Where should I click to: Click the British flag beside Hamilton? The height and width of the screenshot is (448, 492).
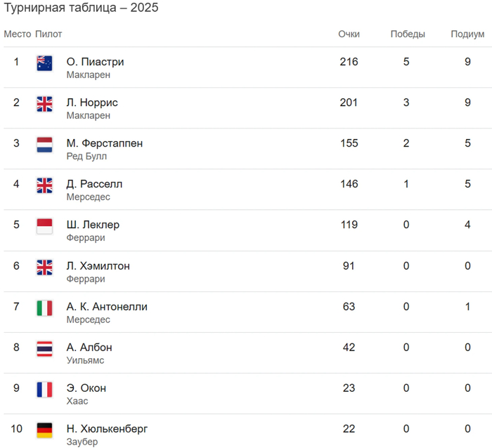44,267
